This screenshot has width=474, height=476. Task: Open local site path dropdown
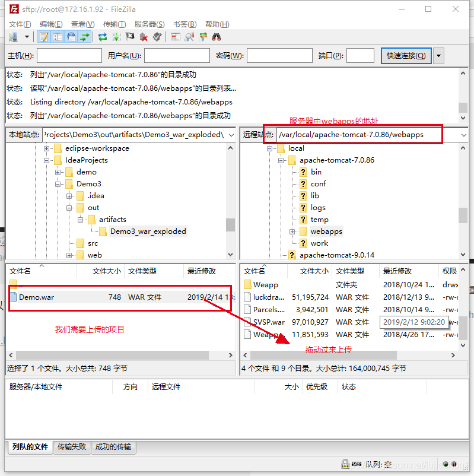click(231, 135)
